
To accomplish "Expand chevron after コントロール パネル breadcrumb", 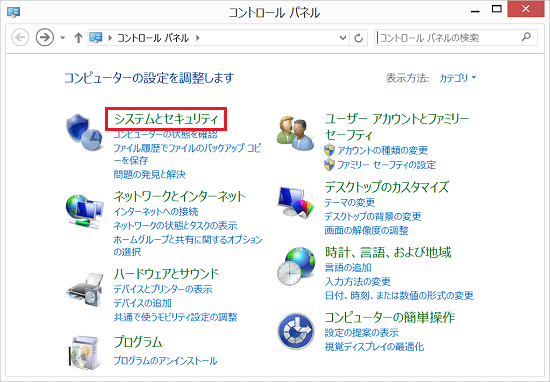I will 198,38.
